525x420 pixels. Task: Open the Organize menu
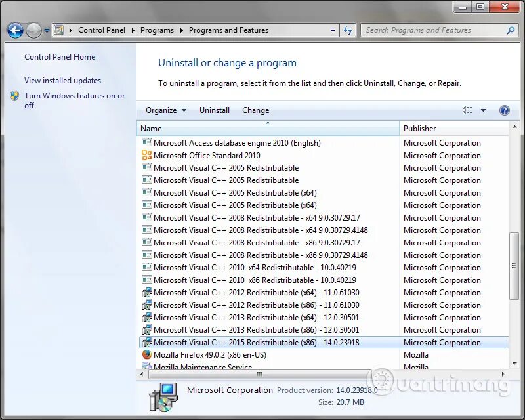pyautogui.click(x=166, y=110)
